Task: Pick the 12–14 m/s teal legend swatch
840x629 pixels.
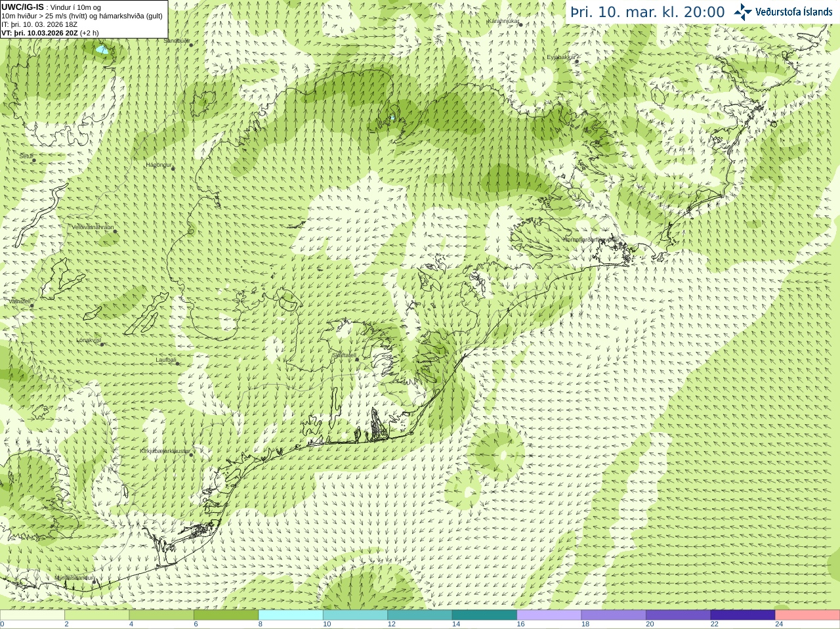Action: pos(420,615)
